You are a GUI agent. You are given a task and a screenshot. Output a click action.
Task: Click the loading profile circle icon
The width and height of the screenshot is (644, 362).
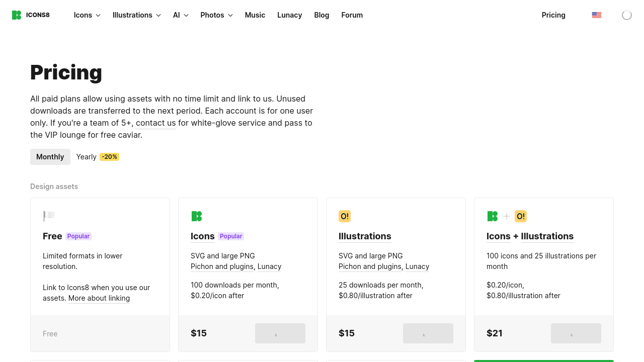coord(627,15)
